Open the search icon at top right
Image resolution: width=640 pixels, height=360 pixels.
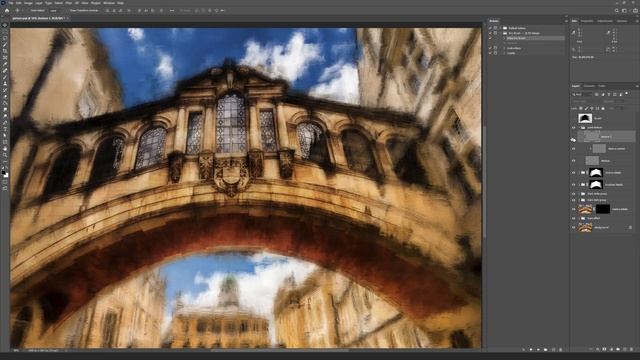coord(617,11)
